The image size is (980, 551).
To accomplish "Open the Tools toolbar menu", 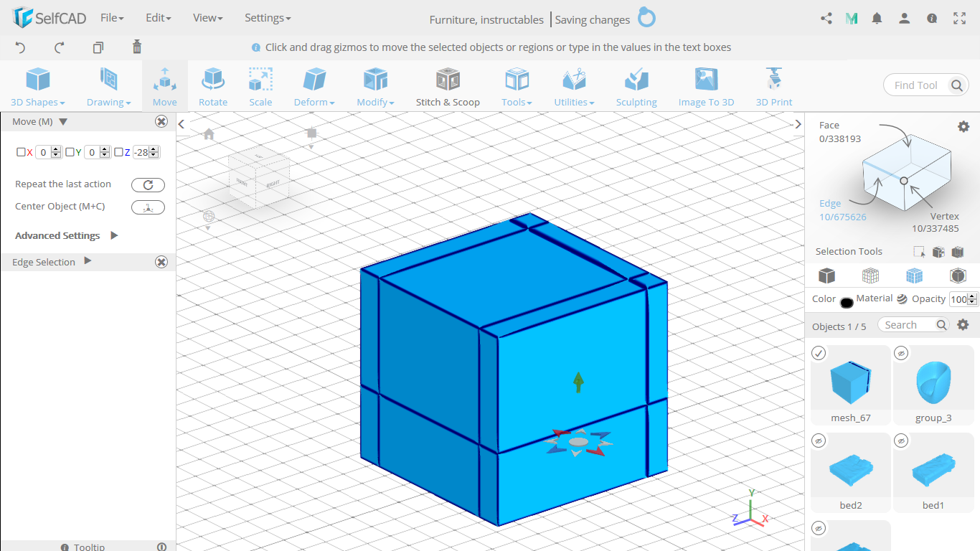I will (x=517, y=86).
